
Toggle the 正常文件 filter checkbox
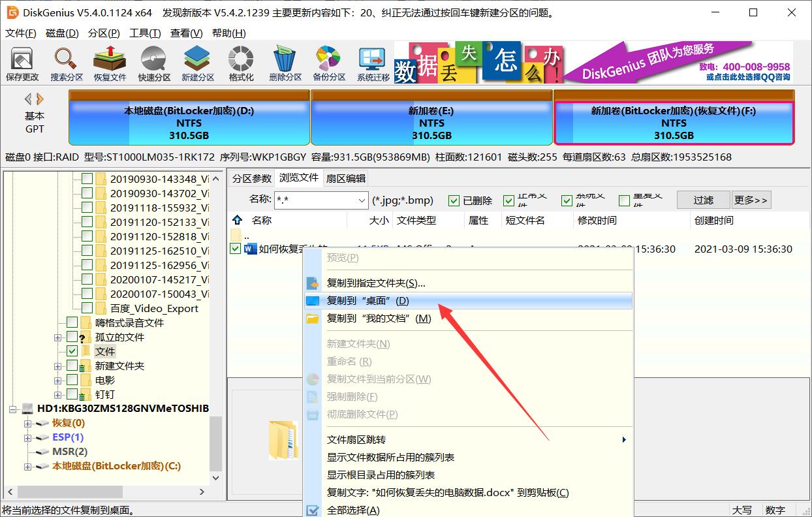click(509, 200)
